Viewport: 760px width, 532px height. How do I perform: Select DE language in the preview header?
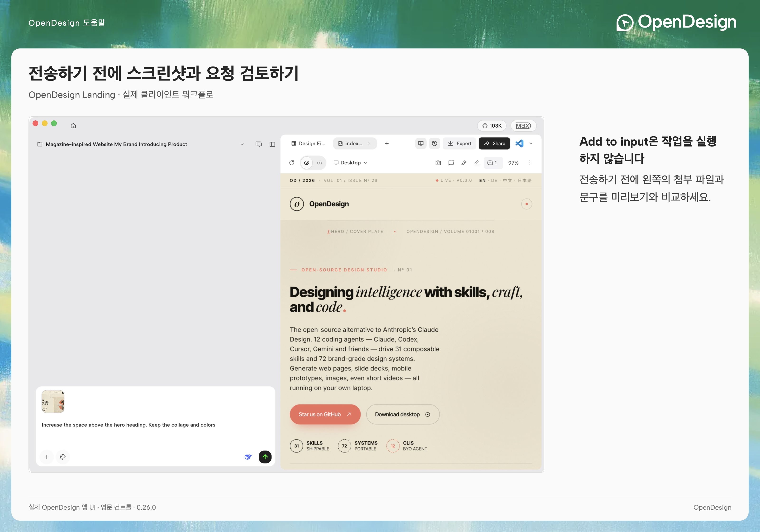[494, 180]
